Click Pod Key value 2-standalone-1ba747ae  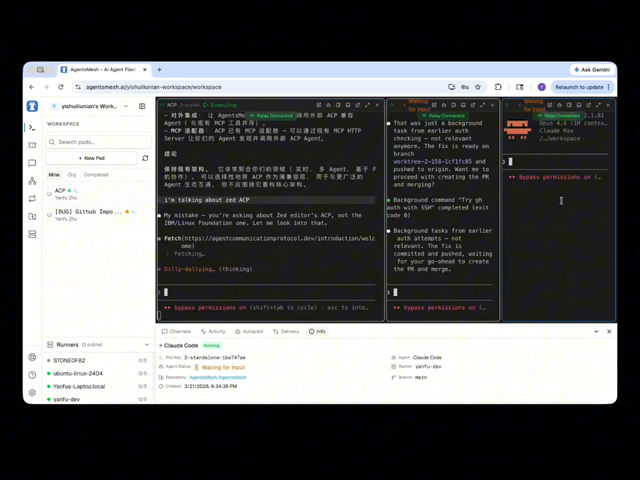[215, 358]
